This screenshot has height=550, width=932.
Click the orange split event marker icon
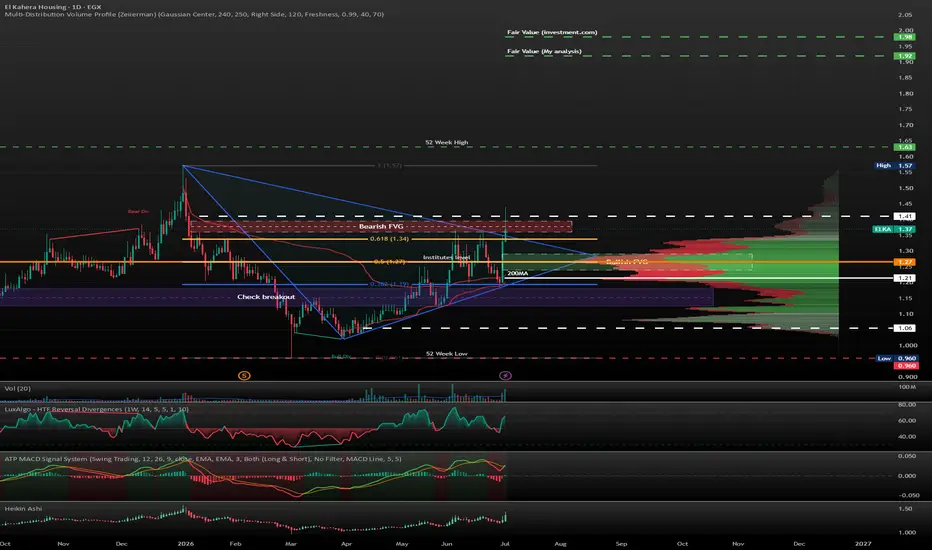click(244, 375)
